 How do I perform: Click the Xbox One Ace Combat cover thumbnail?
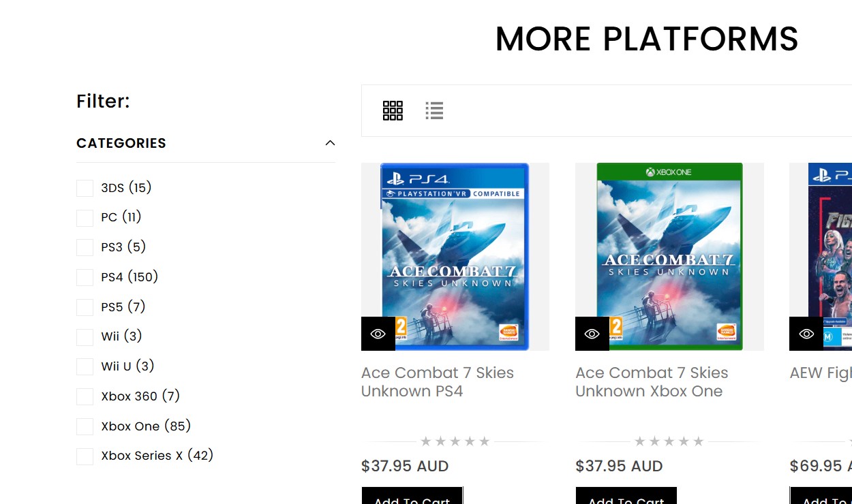[669, 257]
